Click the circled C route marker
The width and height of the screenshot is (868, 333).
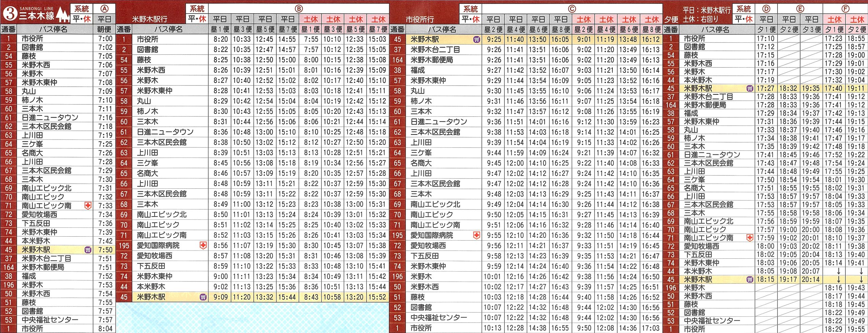tap(572, 9)
